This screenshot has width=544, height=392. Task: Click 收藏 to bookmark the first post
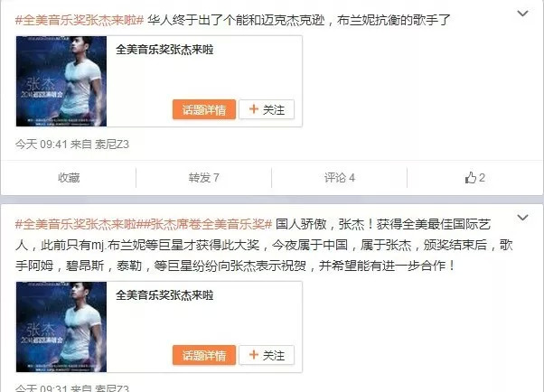(69, 178)
